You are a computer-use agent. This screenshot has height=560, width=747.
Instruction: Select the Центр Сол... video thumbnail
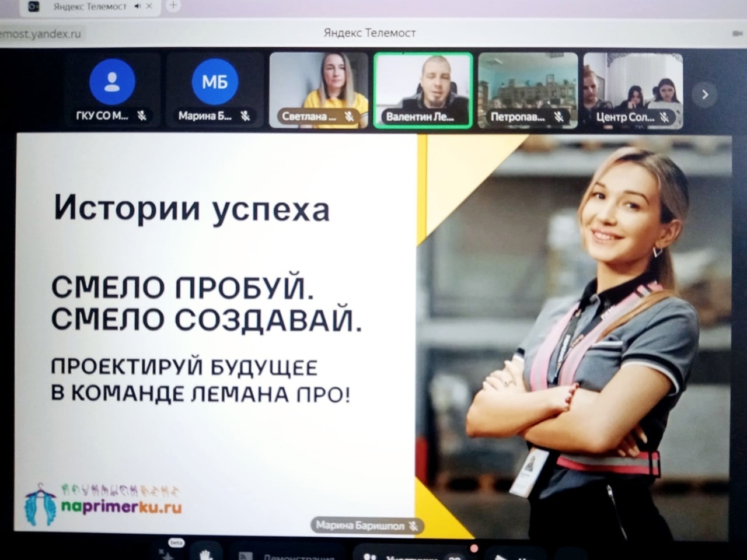[x=633, y=90]
